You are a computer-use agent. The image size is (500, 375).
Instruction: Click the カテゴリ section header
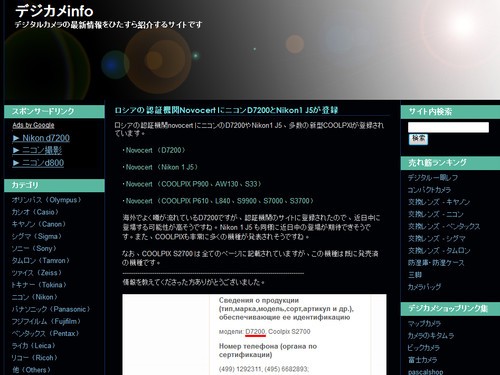click(54, 185)
